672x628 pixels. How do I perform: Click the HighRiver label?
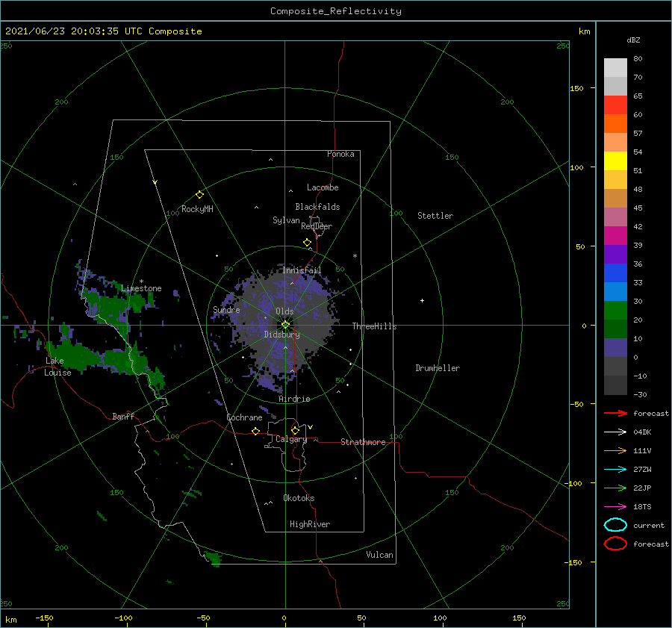pos(310,524)
